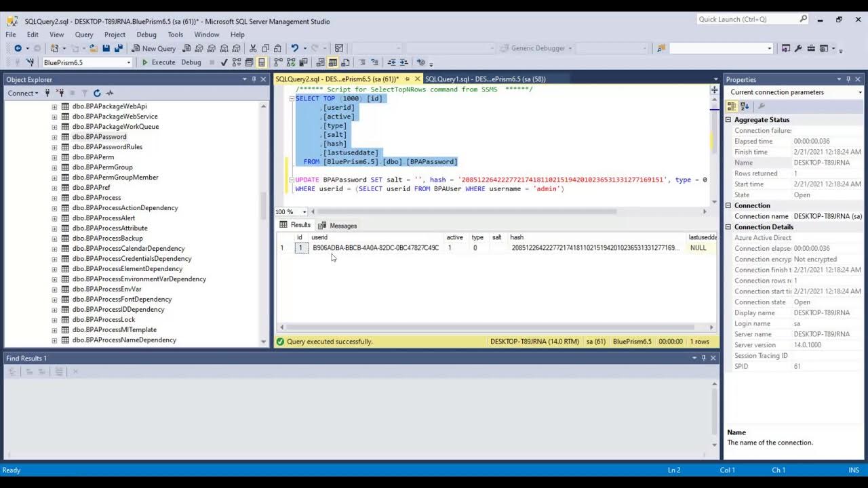Click the Execute button
Screen dimensions: 868x488
coord(158,62)
